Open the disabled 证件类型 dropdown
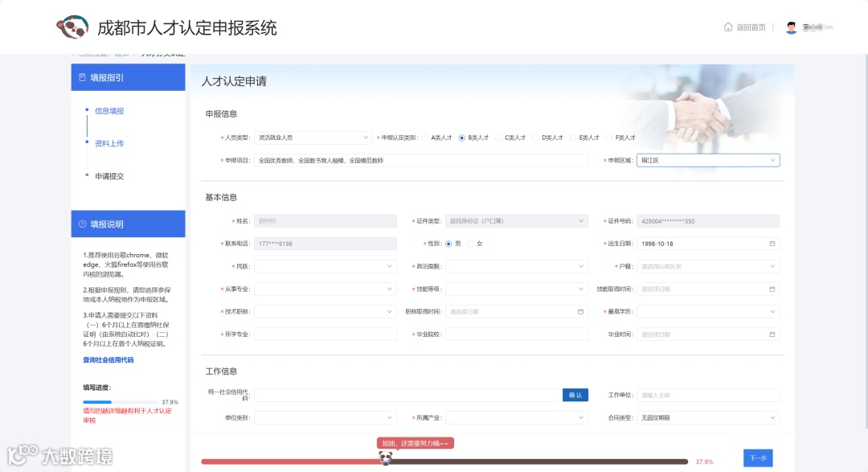 (517, 221)
